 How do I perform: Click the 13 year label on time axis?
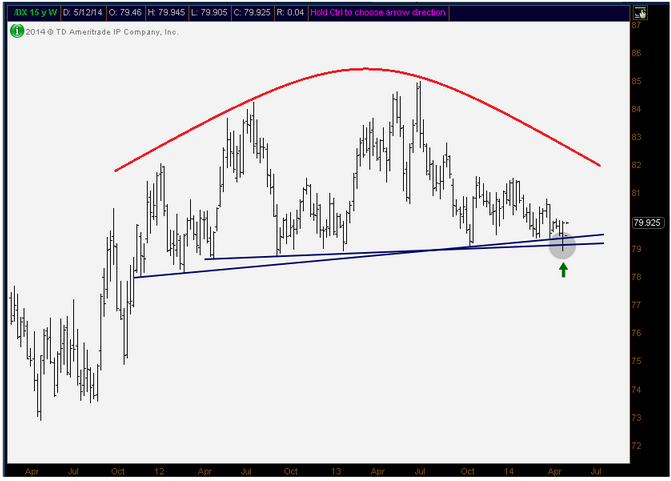click(336, 471)
